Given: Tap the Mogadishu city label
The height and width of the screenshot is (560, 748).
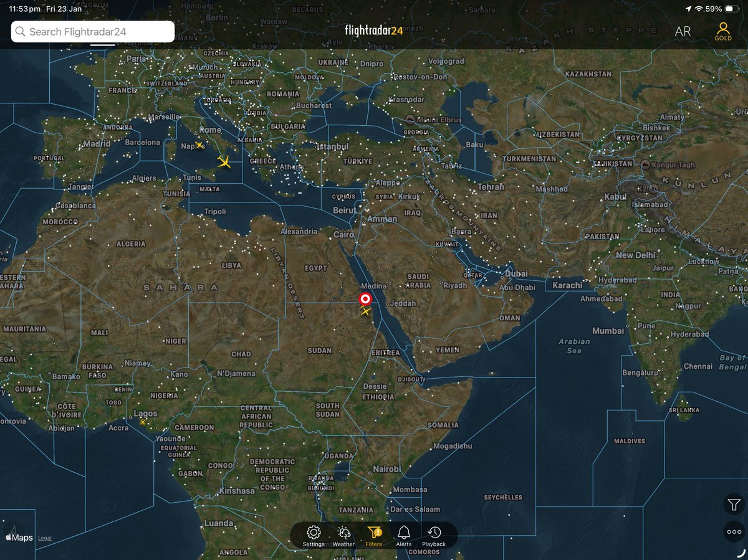Looking at the screenshot, I should [453, 446].
